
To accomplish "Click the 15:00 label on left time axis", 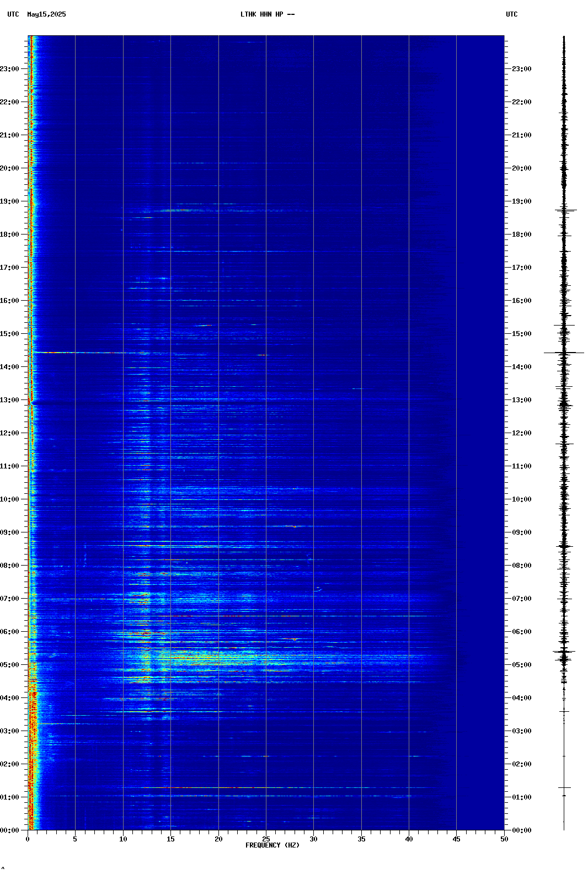I will [x=9, y=334].
